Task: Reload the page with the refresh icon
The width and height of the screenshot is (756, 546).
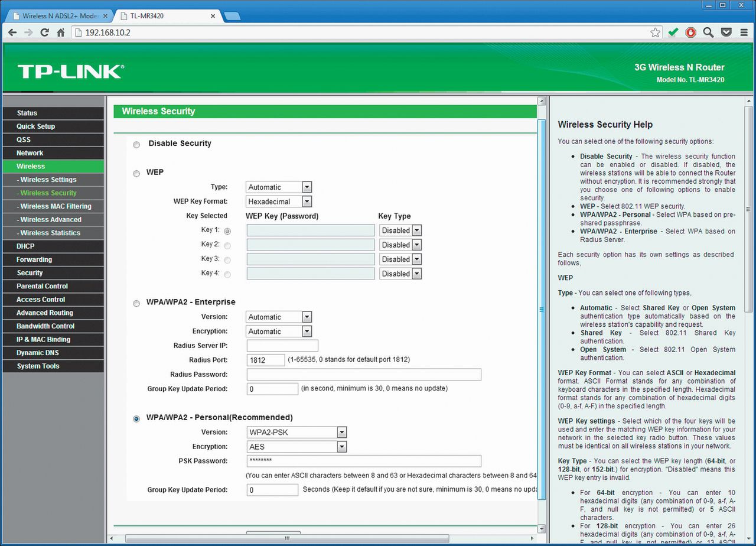Action: tap(44, 32)
